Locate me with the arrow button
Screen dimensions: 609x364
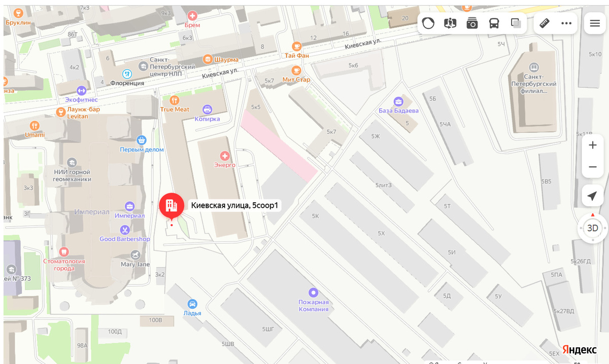pos(592,196)
